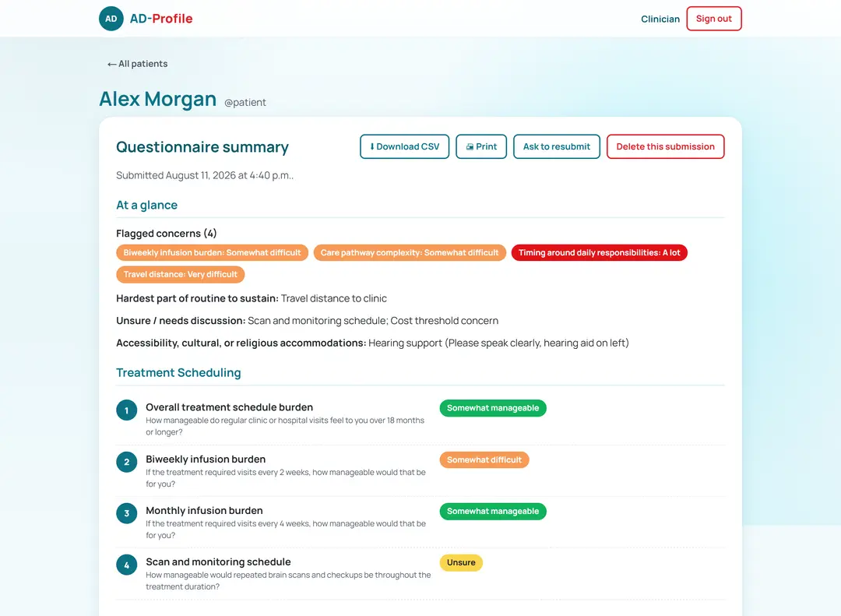Go back to All patients

137,64
